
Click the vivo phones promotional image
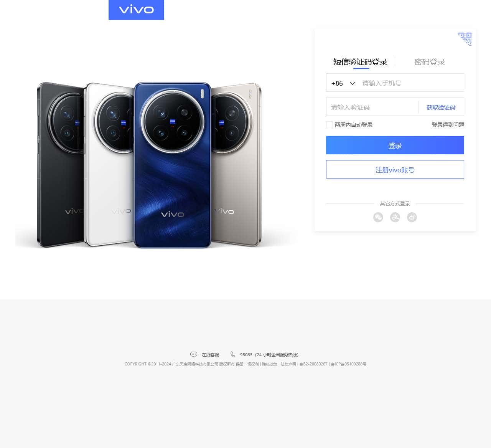tap(156, 165)
